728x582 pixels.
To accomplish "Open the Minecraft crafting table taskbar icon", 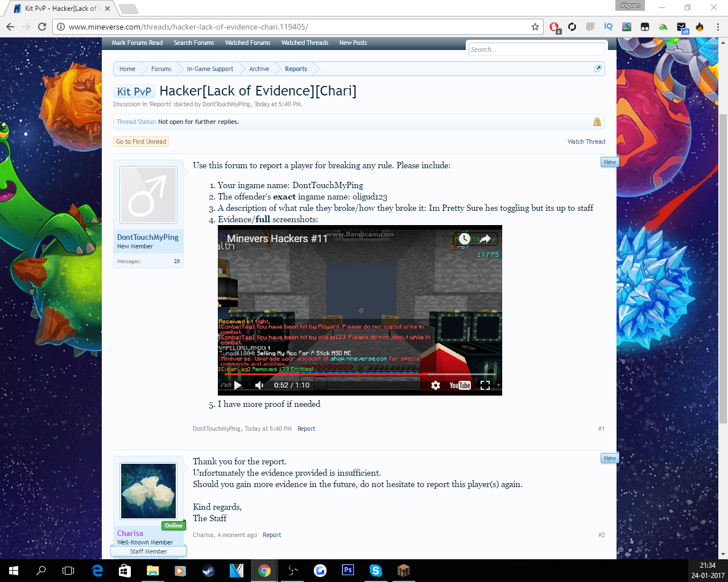I will tap(404, 571).
